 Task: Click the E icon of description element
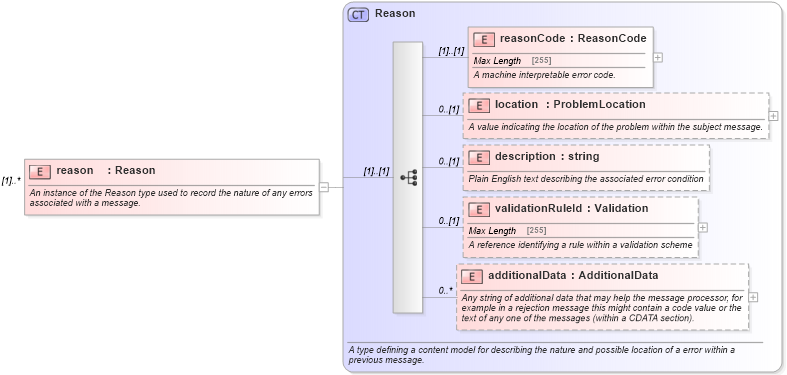coord(479,157)
